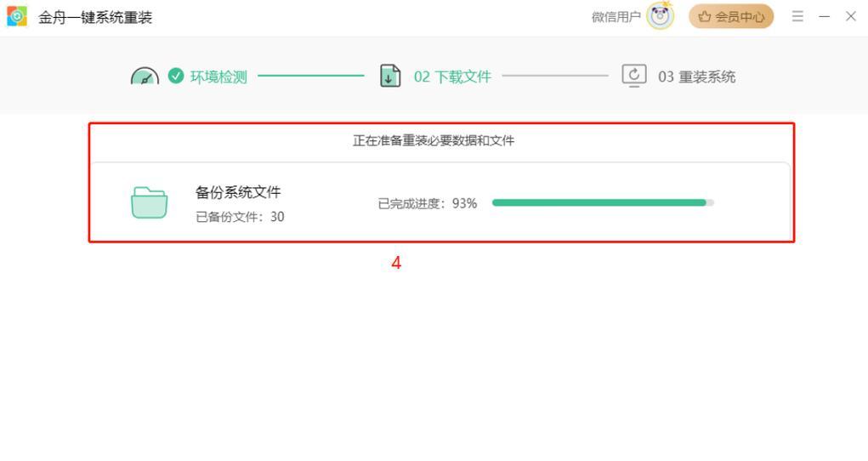Click the 备份系统文件 heading

pyautogui.click(x=238, y=192)
